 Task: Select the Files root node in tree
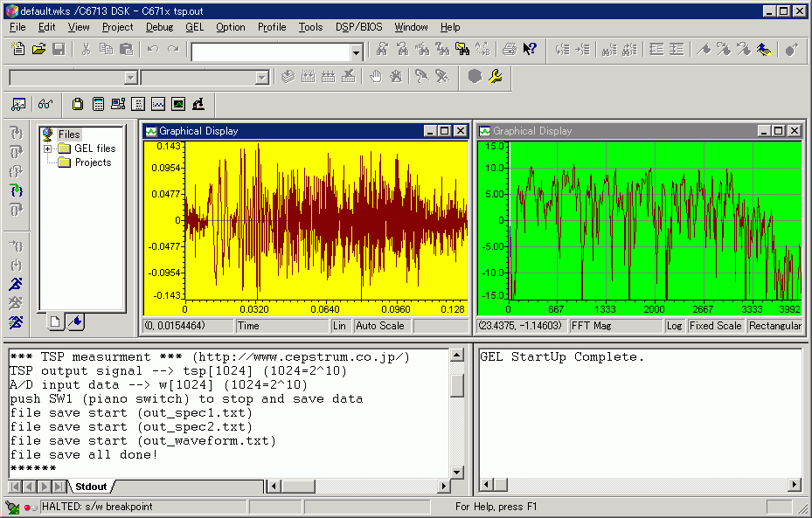click(69, 135)
